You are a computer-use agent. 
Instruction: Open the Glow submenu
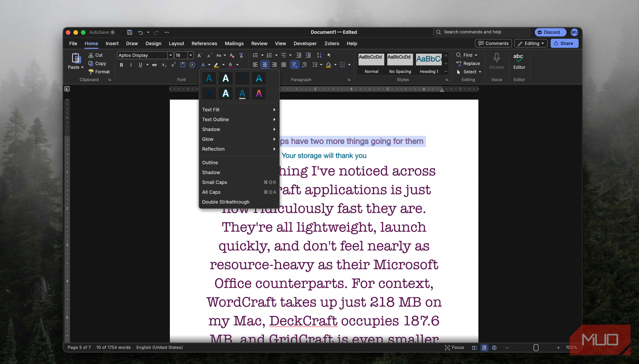click(x=239, y=139)
